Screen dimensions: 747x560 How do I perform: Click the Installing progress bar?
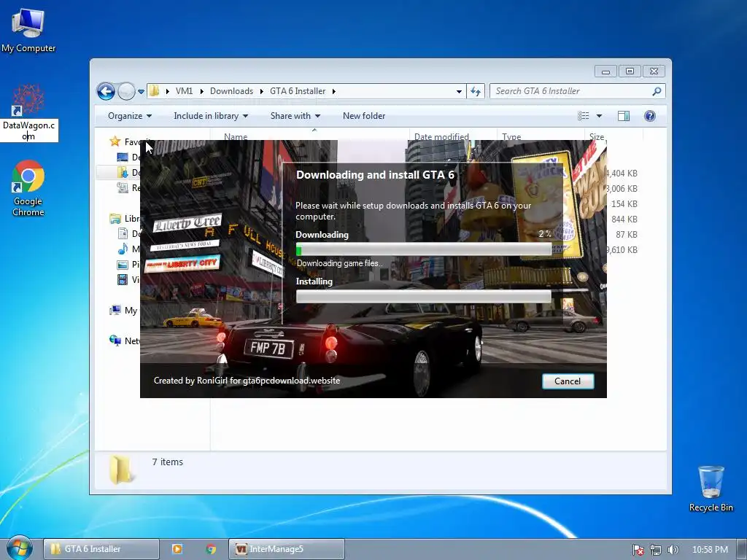pyautogui.click(x=424, y=296)
